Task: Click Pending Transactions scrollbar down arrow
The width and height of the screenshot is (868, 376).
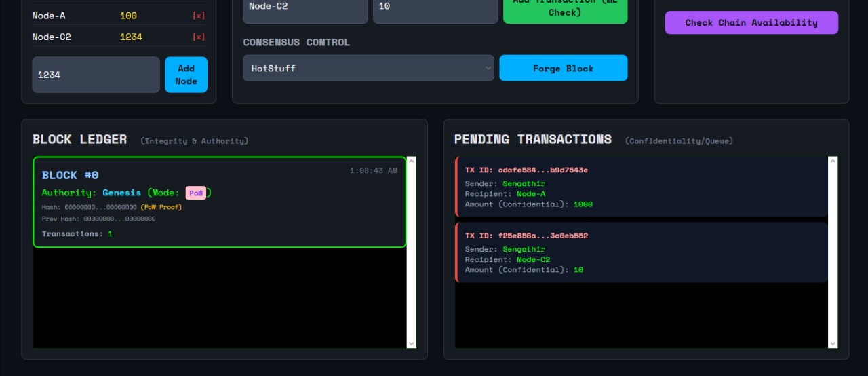Action: (833, 343)
